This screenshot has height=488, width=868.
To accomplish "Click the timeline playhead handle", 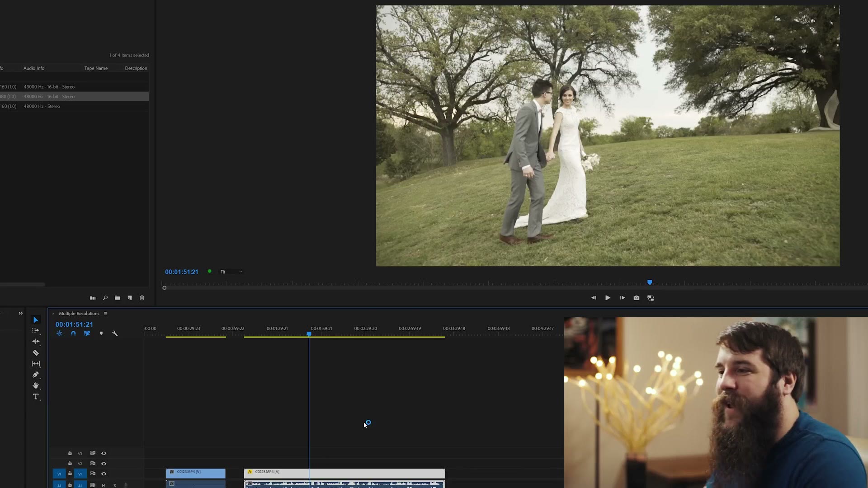I will (309, 334).
